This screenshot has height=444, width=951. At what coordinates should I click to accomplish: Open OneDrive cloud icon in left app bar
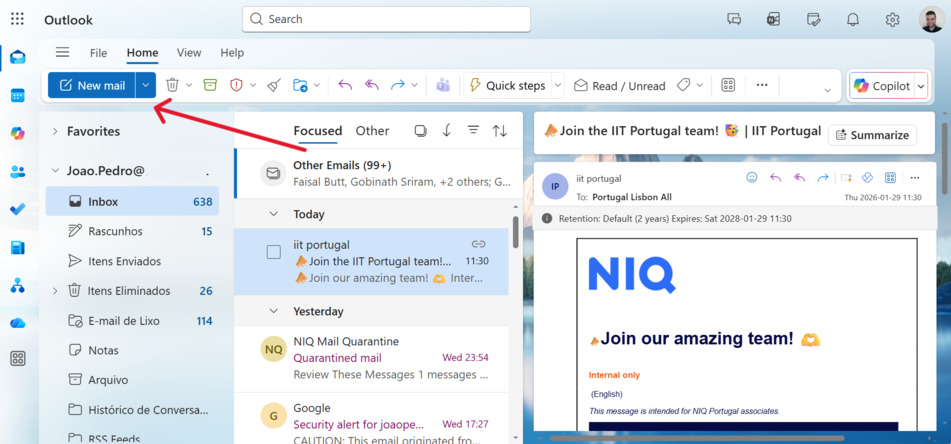click(x=18, y=323)
